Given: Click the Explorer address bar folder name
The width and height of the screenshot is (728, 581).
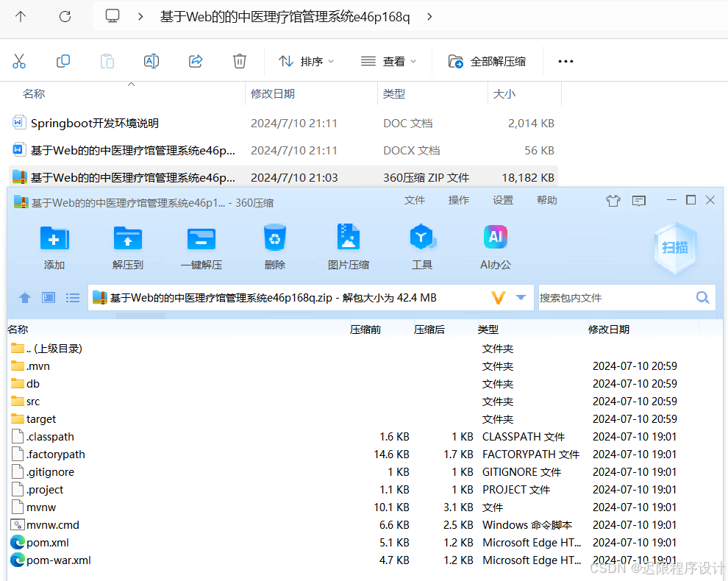Looking at the screenshot, I should pyautogui.click(x=285, y=17).
